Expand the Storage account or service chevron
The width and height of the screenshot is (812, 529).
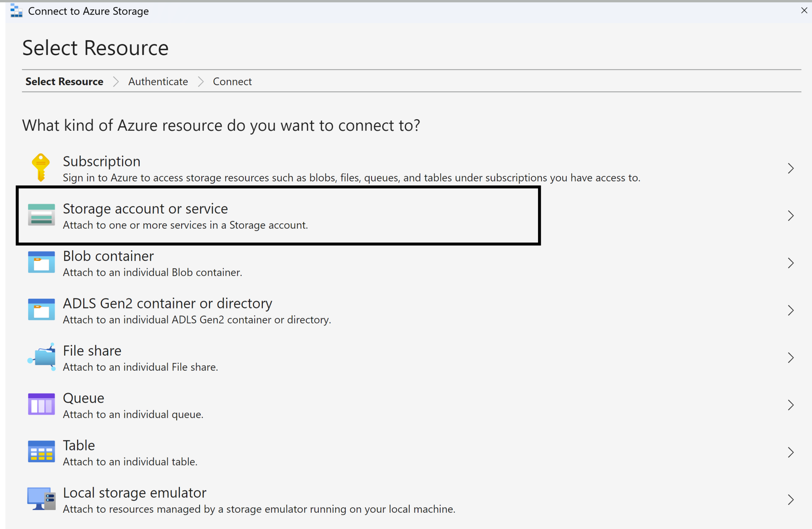(x=791, y=216)
